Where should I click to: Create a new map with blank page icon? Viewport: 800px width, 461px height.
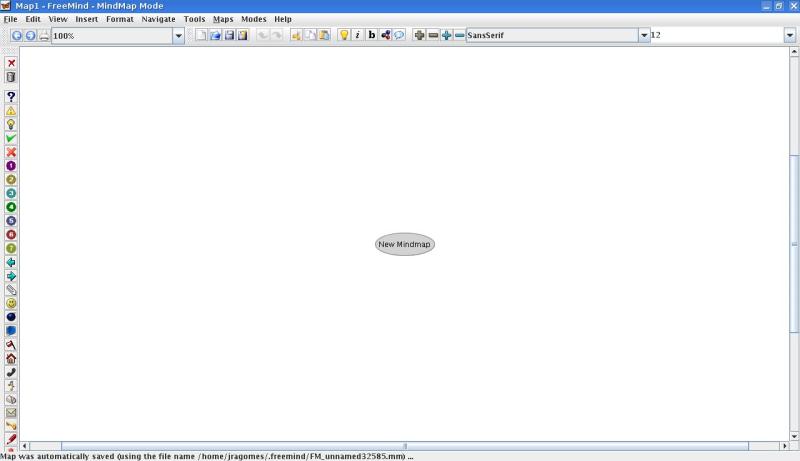click(x=201, y=35)
